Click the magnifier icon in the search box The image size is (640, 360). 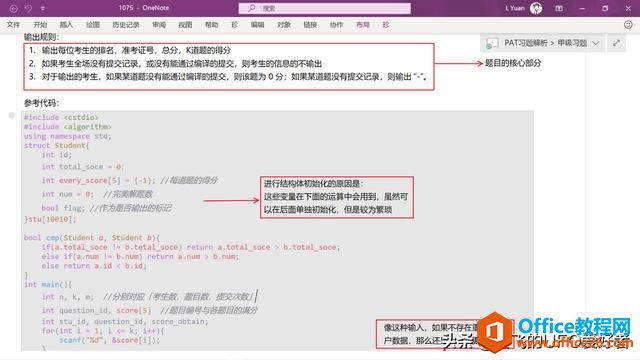point(251,8)
